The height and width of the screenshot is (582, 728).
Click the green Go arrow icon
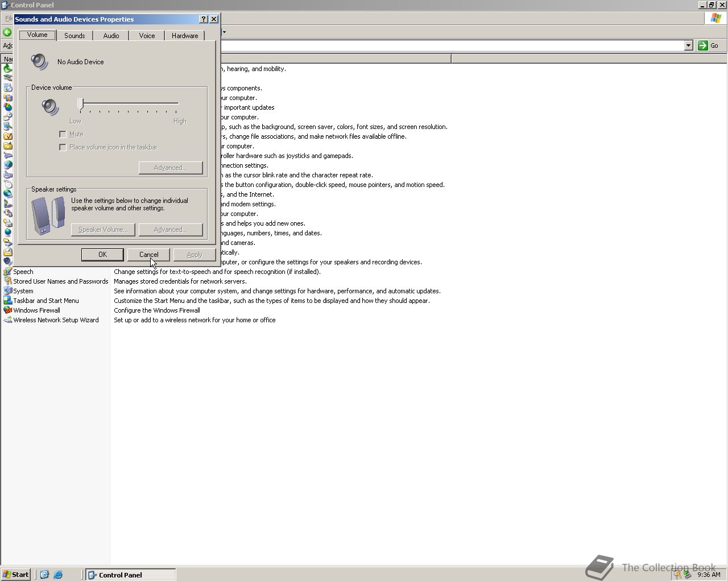pyautogui.click(x=704, y=45)
